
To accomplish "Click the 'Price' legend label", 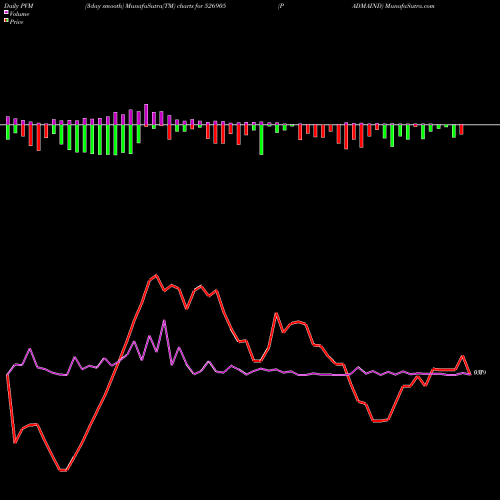I will click(x=16, y=22).
